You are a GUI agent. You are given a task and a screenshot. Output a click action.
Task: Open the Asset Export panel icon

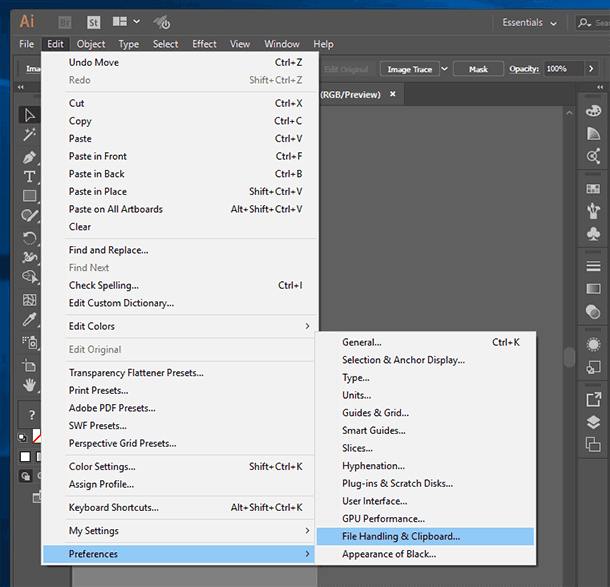point(593,400)
